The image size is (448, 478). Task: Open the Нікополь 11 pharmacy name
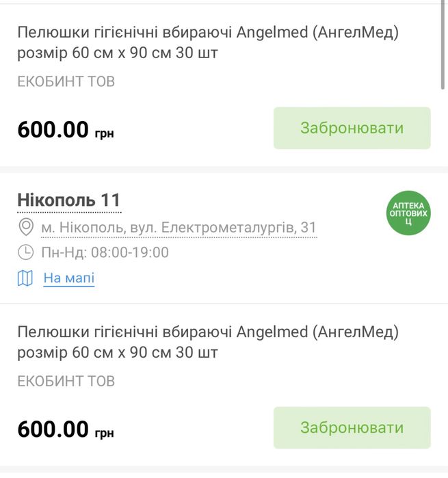click(68, 200)
